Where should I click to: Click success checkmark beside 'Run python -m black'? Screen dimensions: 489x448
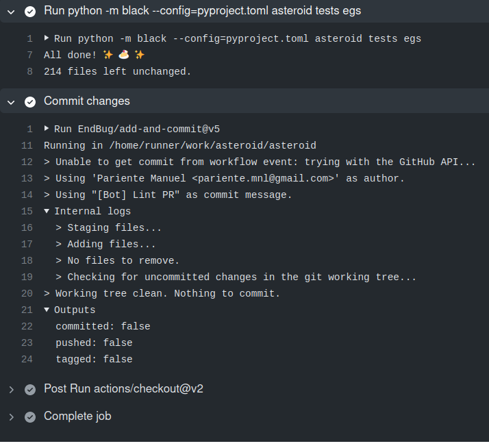[30, 11]
